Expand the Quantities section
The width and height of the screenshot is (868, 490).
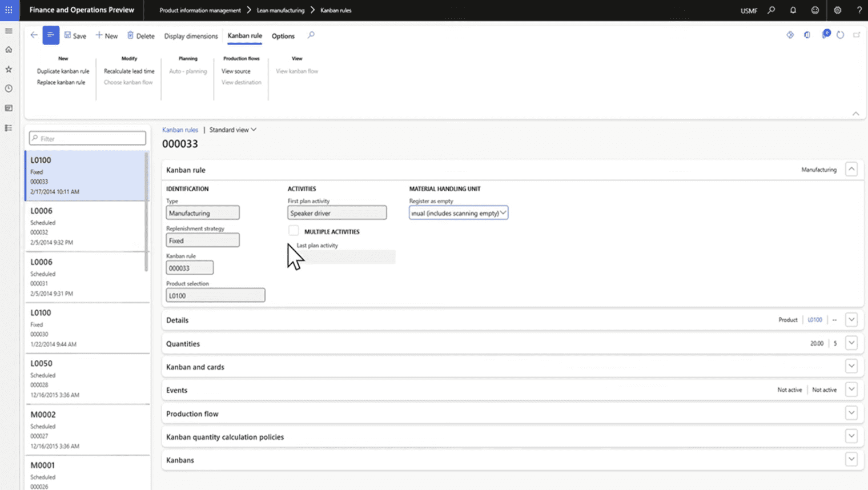[851, 343]
